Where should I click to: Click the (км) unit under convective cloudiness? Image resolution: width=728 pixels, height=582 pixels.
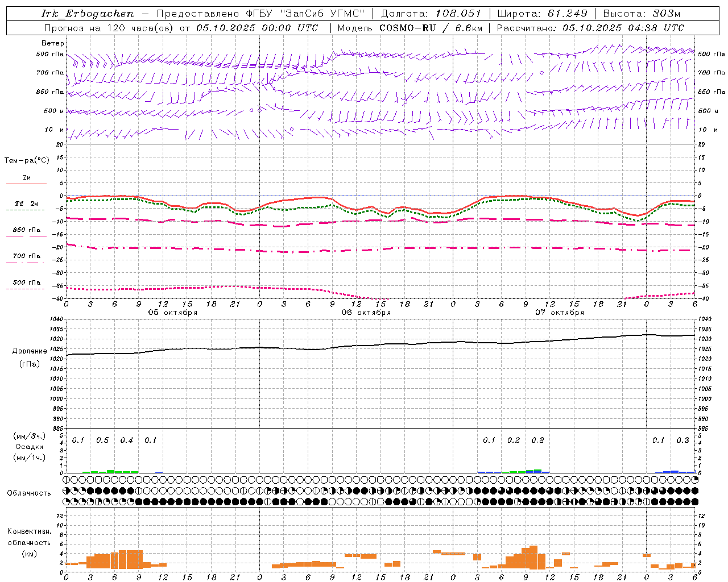tap(29, 554)
